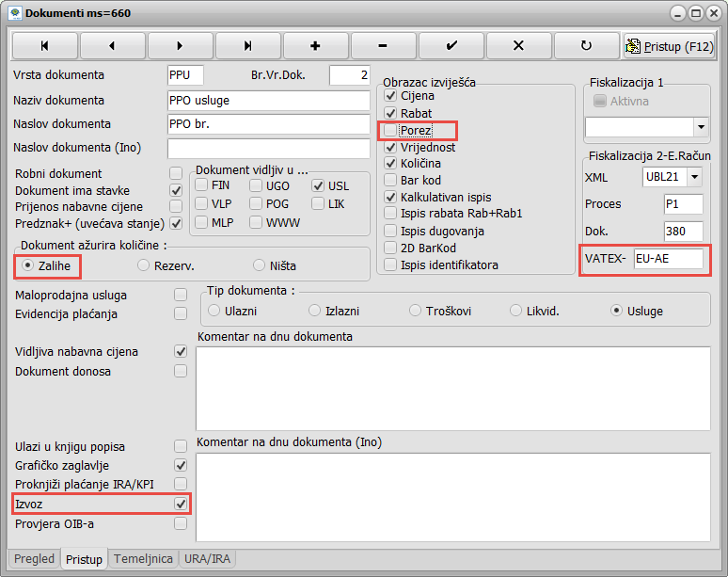Viewport: 728px width, 577px height.
Task: Cancel edit with X toolbar button
Action: click(518, 45)
